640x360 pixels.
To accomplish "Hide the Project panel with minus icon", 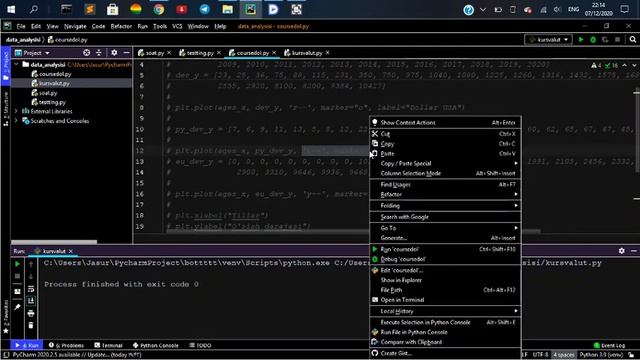I will [x=127, y=53].
